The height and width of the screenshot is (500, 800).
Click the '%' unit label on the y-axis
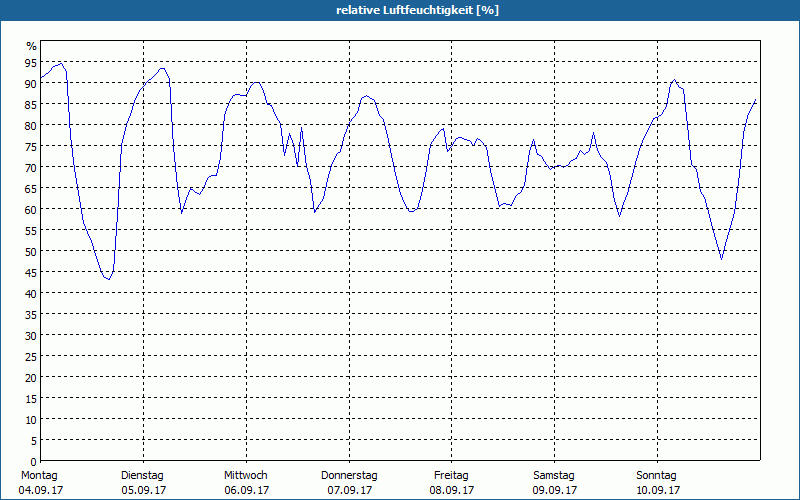point(32,46)
